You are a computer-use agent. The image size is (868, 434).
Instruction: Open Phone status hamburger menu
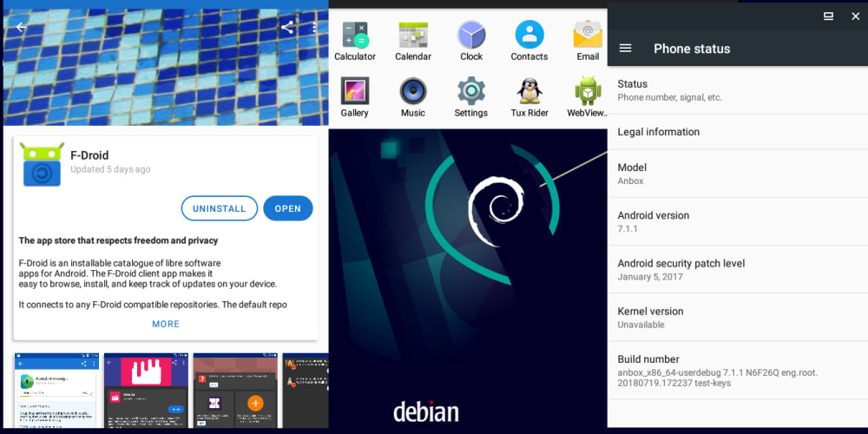625,48
